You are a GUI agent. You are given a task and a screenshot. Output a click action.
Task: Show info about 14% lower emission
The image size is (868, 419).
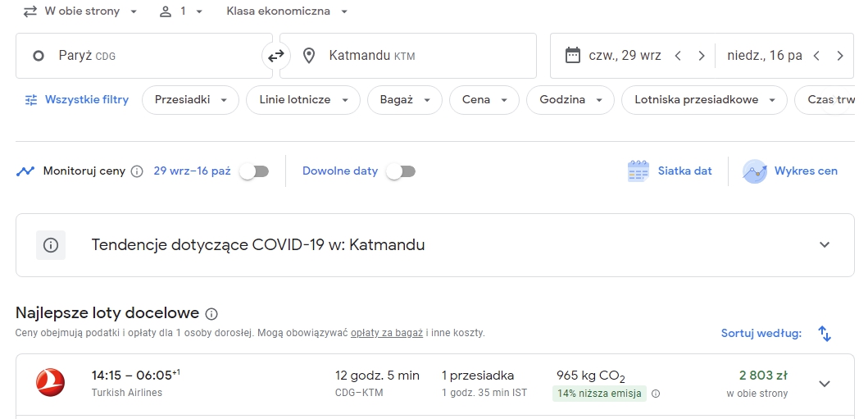pos(656,394)
